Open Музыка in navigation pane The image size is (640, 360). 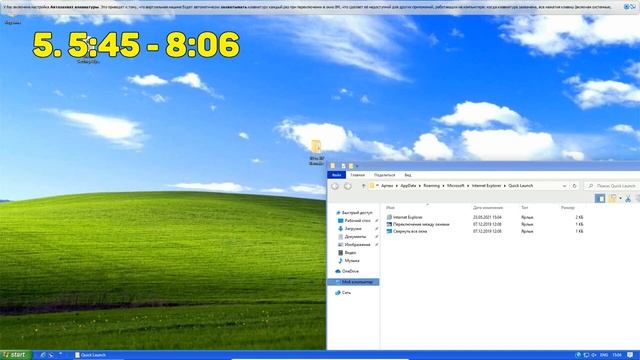pos(349,260)
